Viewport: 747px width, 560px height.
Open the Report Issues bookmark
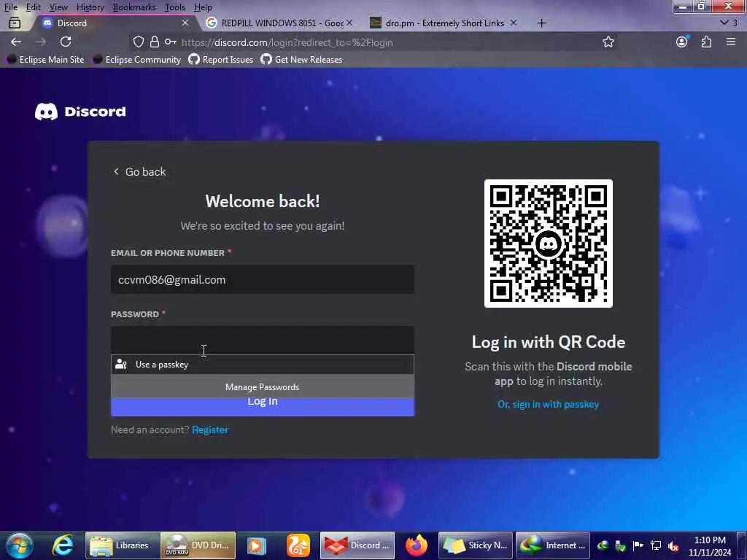220,60
